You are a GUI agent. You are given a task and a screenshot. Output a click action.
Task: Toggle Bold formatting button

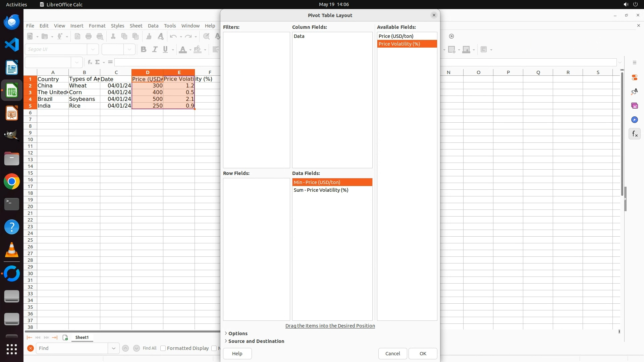pyautogui.click(x=144, y=50)
